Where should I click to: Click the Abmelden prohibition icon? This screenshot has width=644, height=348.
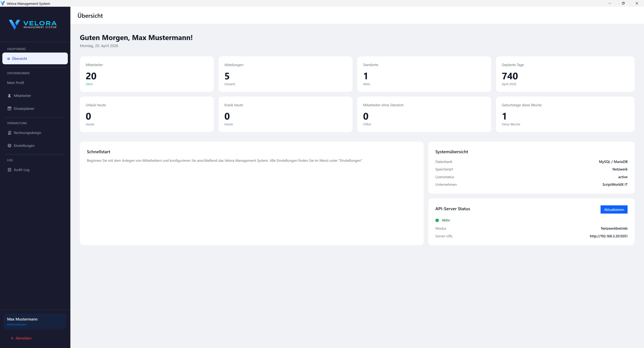coord(12,338)
